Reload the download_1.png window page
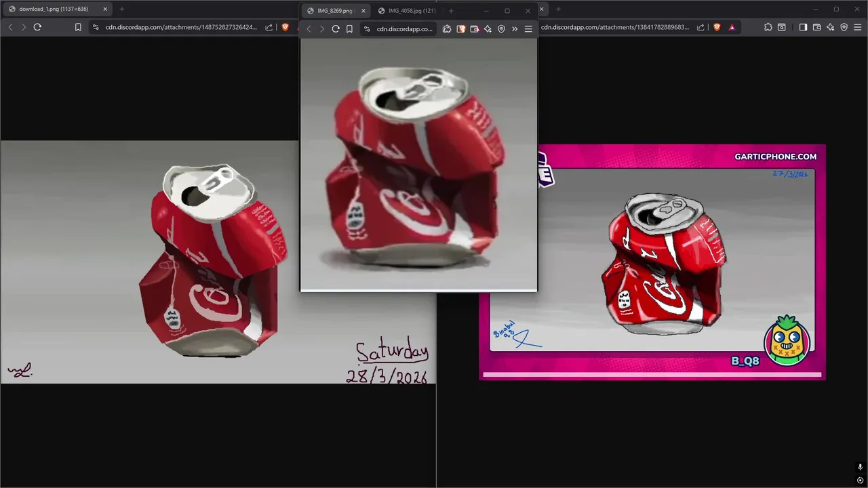868x488 pixels. pyautogui.click(x=37, y=27)
